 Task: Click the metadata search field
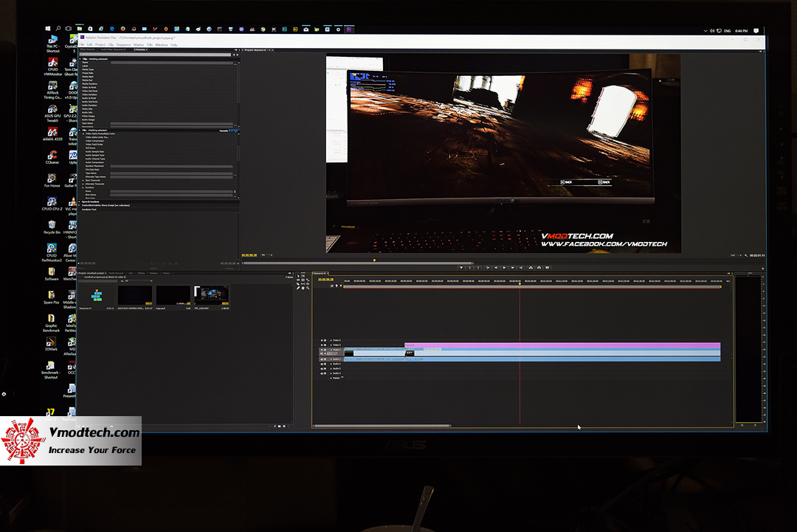[x=155, y=55]
